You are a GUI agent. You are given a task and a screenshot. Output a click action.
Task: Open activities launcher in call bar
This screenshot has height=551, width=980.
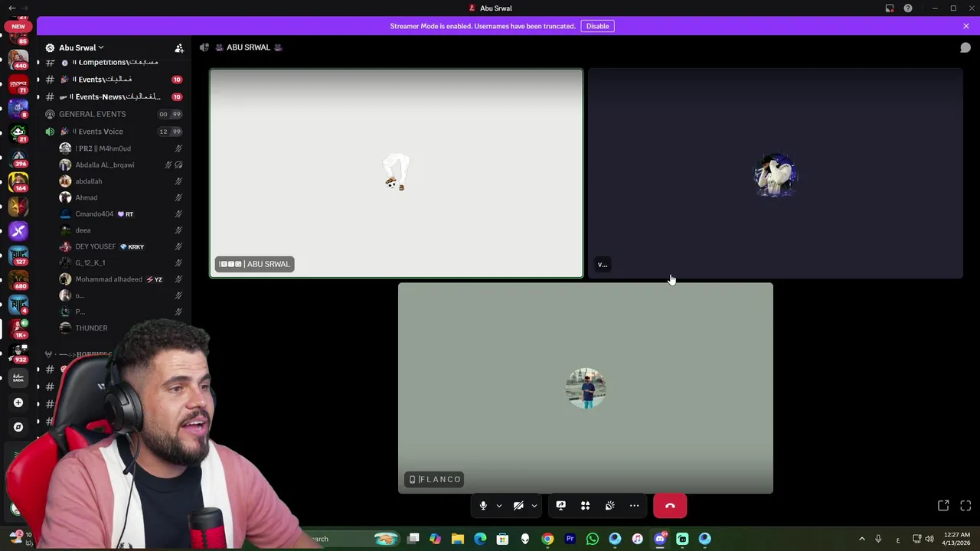(585, 506)
